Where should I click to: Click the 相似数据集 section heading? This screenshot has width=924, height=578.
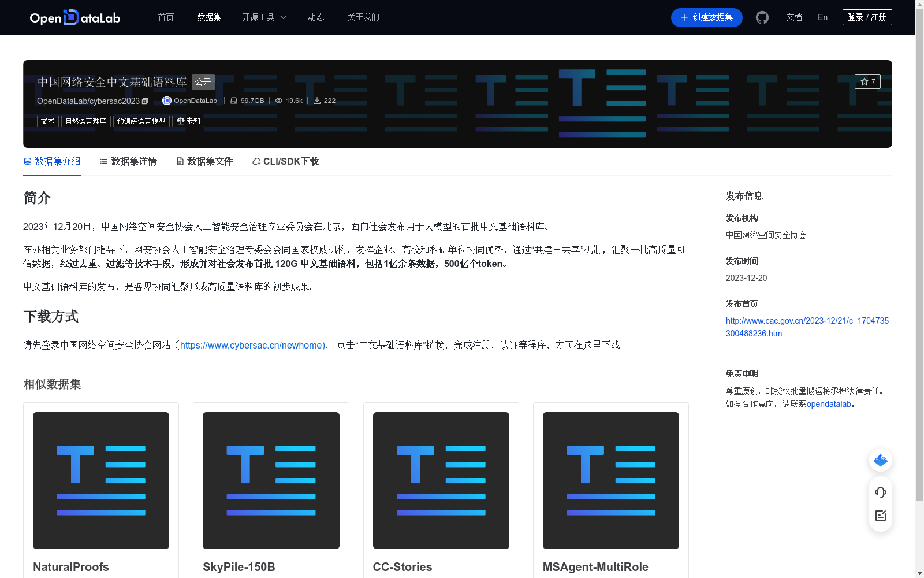tap(52, 384)
